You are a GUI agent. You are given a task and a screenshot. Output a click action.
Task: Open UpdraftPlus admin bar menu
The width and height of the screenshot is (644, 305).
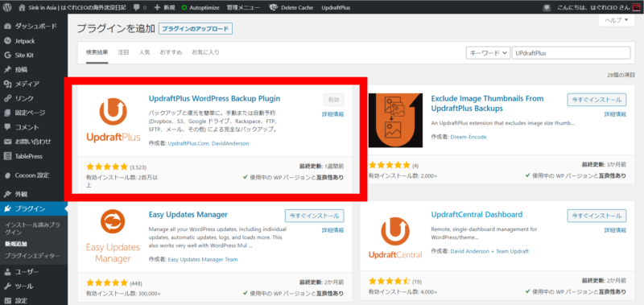point(336,7)
